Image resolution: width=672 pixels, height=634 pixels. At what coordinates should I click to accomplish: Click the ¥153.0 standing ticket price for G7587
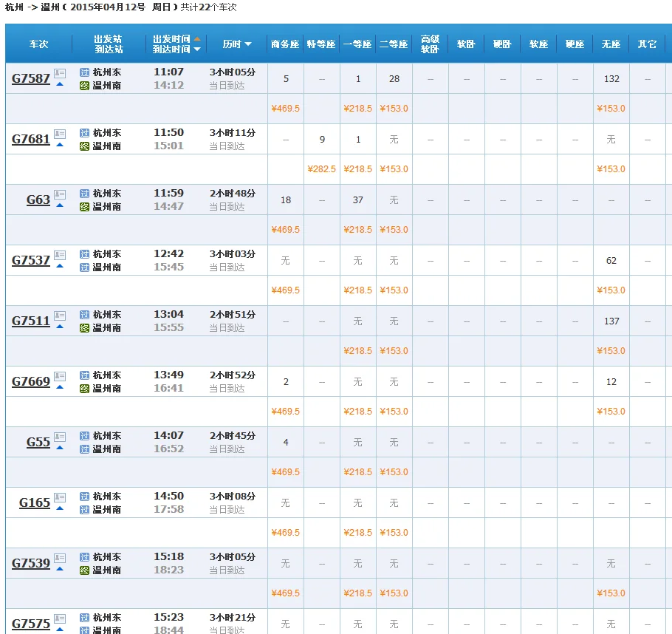(x=611, y=109)
